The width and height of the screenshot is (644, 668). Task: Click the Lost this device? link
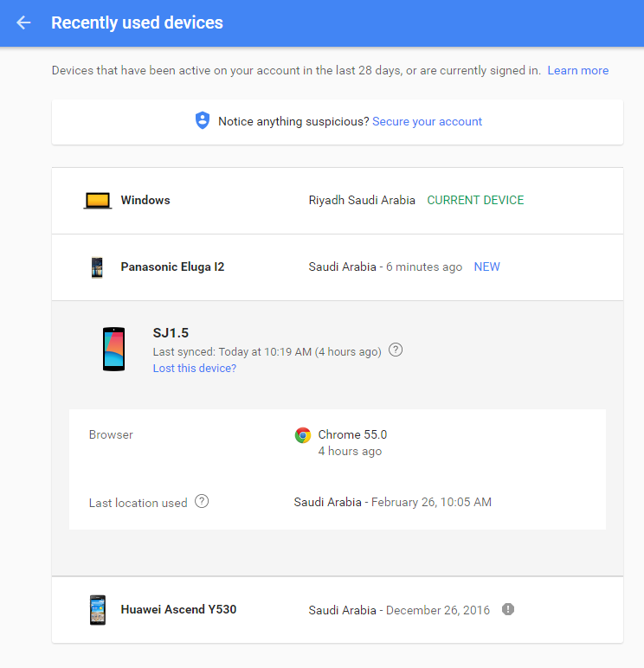coord(195,368)
